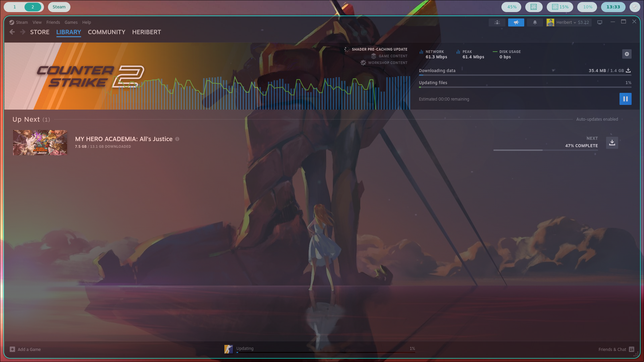Click the Disk Usage 0 bps reading

coord(505,57)
